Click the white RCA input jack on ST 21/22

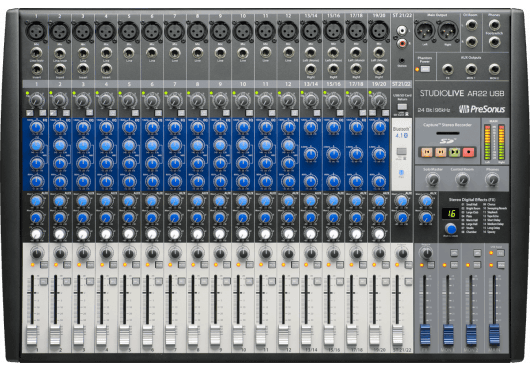click(402, 31)
